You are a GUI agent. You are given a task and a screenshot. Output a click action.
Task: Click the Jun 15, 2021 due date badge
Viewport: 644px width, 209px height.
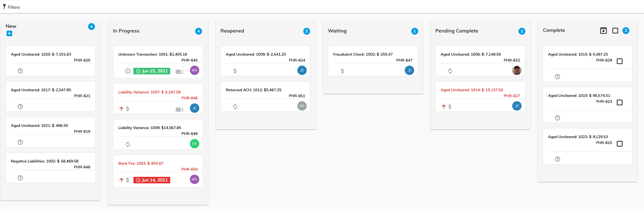(152, 71)
